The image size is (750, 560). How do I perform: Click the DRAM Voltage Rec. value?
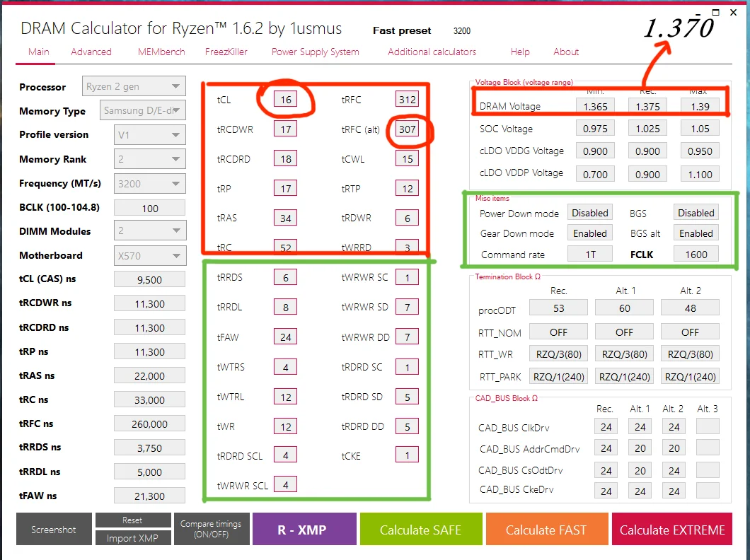[x=647, y=106]
